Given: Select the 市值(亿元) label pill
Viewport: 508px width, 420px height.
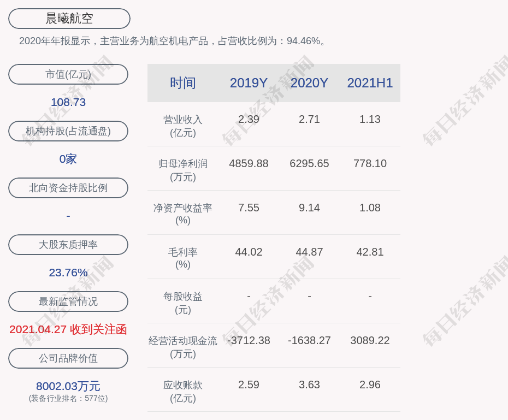Looking at the screenshot, I should 68,74.
